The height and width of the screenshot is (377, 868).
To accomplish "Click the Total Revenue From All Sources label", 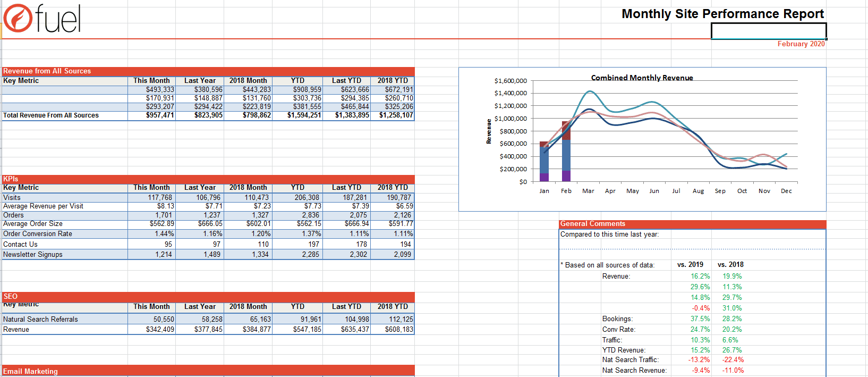I will 51,115.
